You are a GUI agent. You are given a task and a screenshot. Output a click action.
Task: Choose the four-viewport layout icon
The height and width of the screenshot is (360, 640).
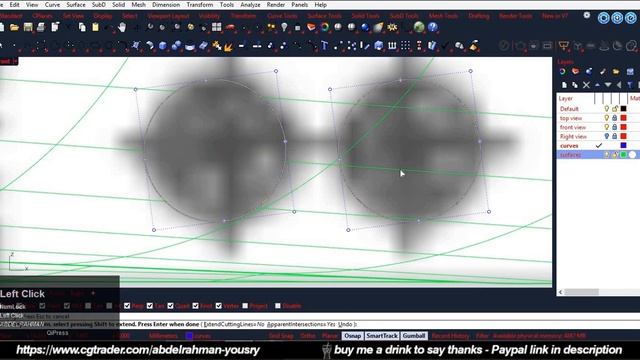coord(216,27)
